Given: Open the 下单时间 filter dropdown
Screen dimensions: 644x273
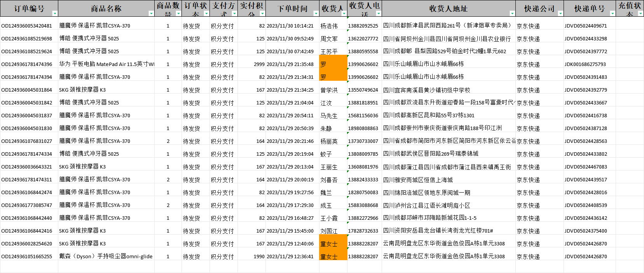Looking at the screenshot, I should point(316,14).
